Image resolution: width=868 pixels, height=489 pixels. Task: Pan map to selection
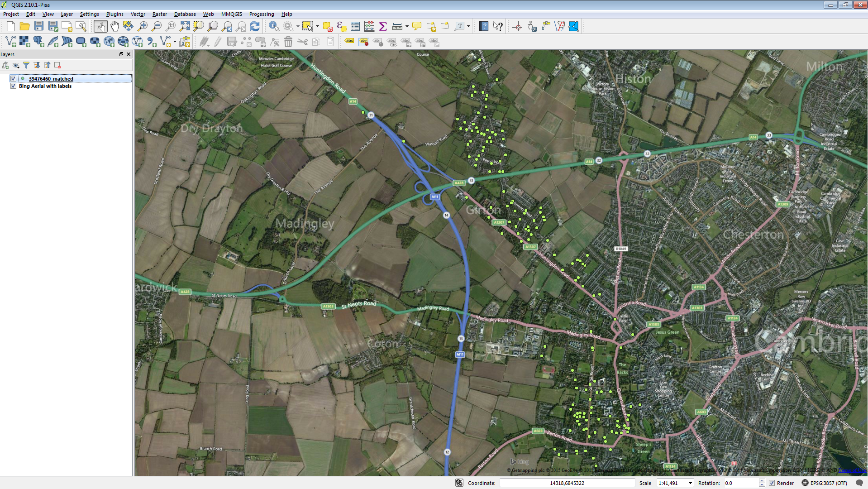[x=128, y=26]
